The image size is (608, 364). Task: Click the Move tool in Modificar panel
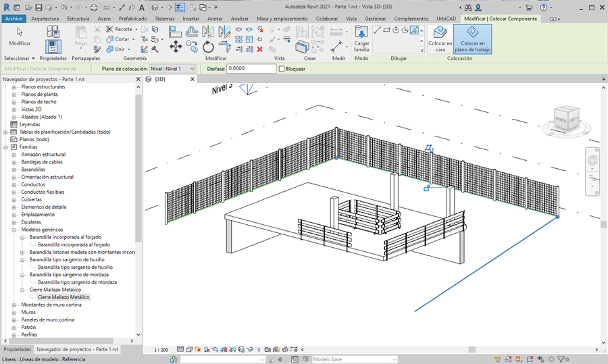pos(176,47)
